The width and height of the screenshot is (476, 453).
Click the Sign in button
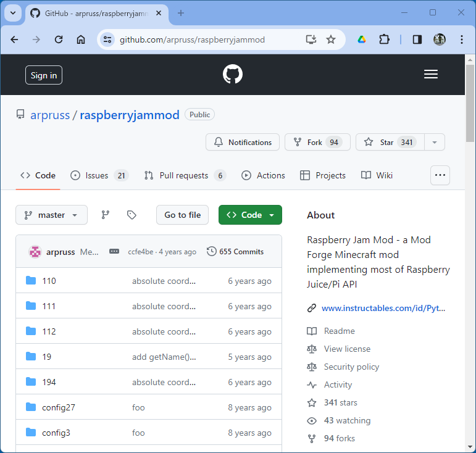click(x=44, y=75)
